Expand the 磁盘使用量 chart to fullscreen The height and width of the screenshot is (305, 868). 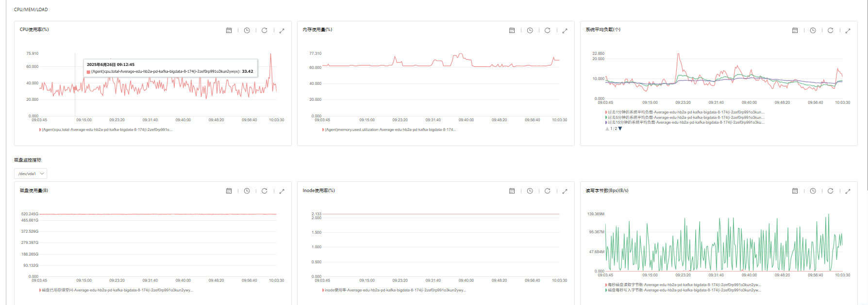(282, 191)
